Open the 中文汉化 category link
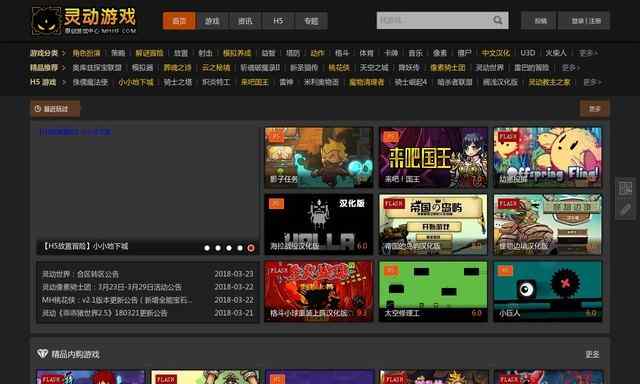640x384 pixels. click(496, 53)
